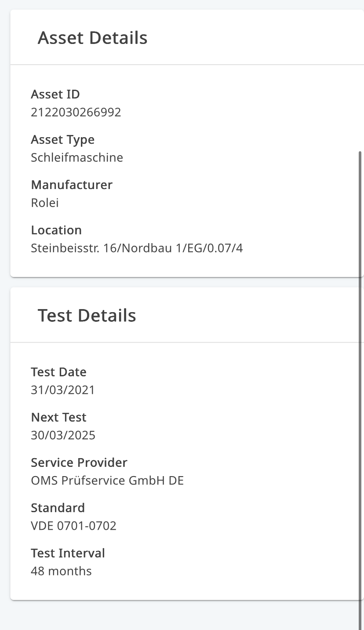Click the Asset ID label

[x=55, y=94]
